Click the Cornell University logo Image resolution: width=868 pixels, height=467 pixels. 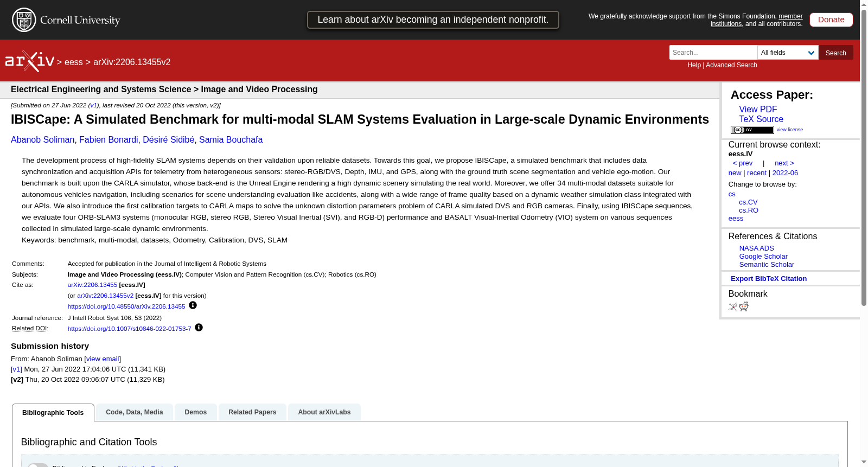[66, 20]
